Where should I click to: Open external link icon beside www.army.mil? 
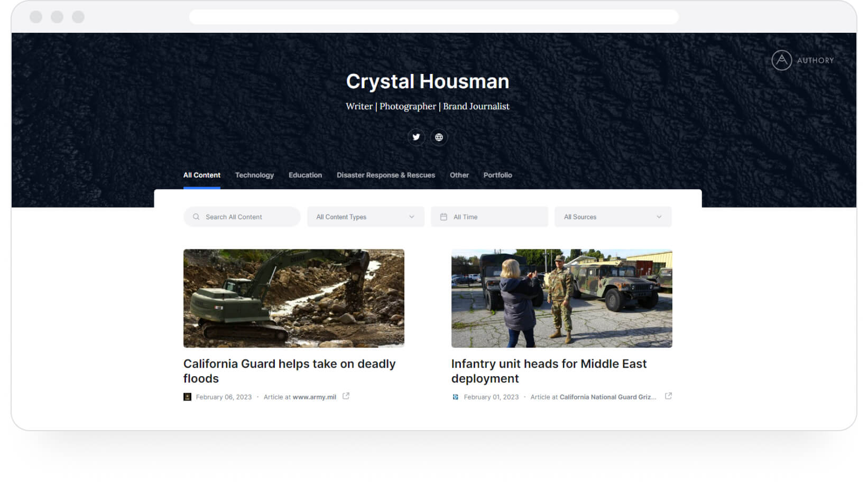pyautogui.click(x=346, y=396)
